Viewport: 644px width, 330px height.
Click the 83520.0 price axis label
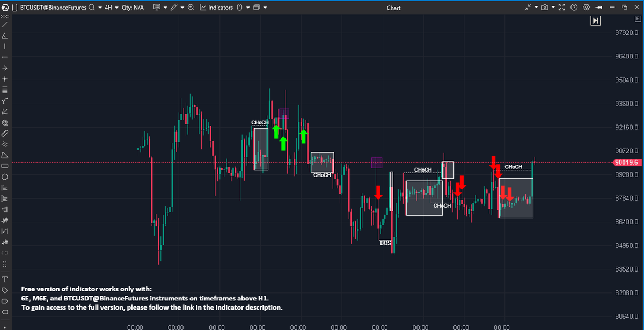(626, 269)
